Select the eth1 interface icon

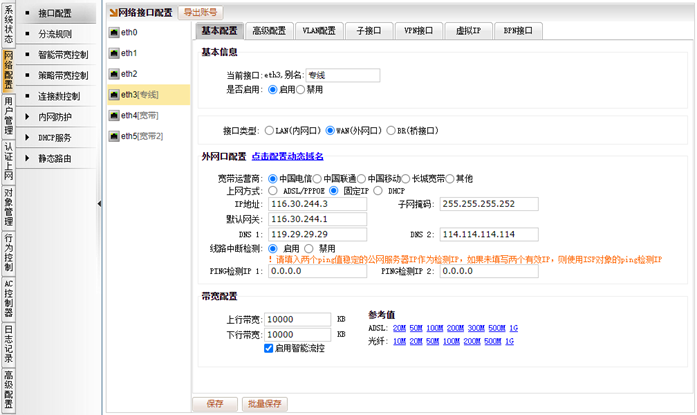pos(113,53)
